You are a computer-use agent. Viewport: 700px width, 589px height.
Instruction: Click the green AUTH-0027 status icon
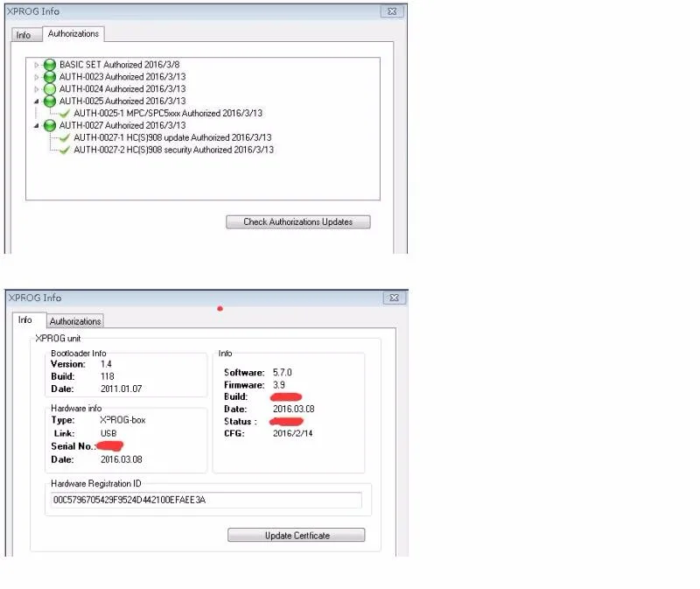pos(50,125)
